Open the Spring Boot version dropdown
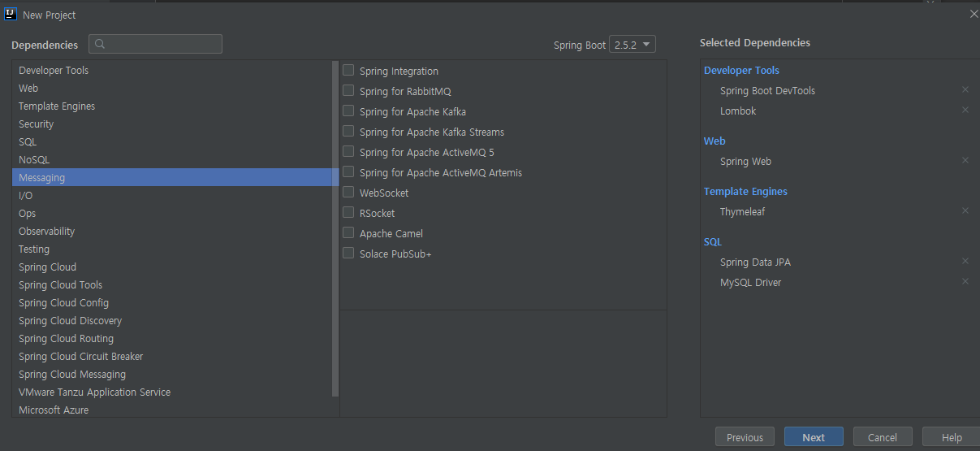Viewport: 980px width, 451px height. click(633, 45)
